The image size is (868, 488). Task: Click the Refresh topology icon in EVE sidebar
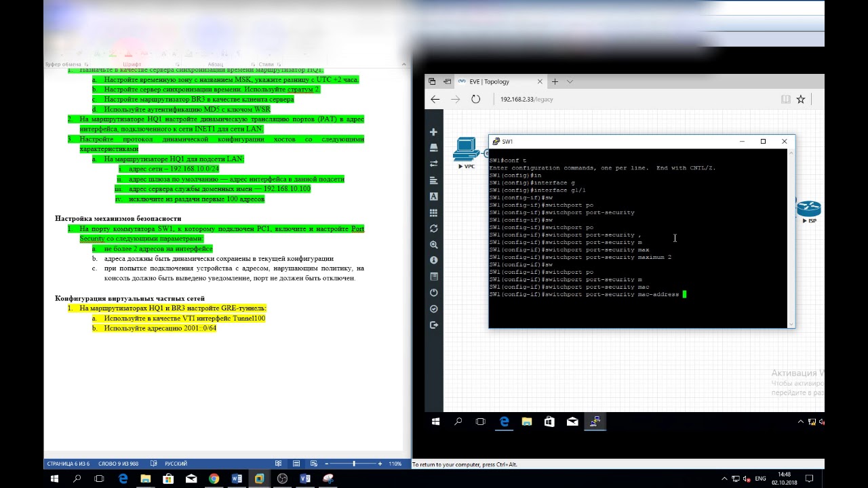(434, 228)
